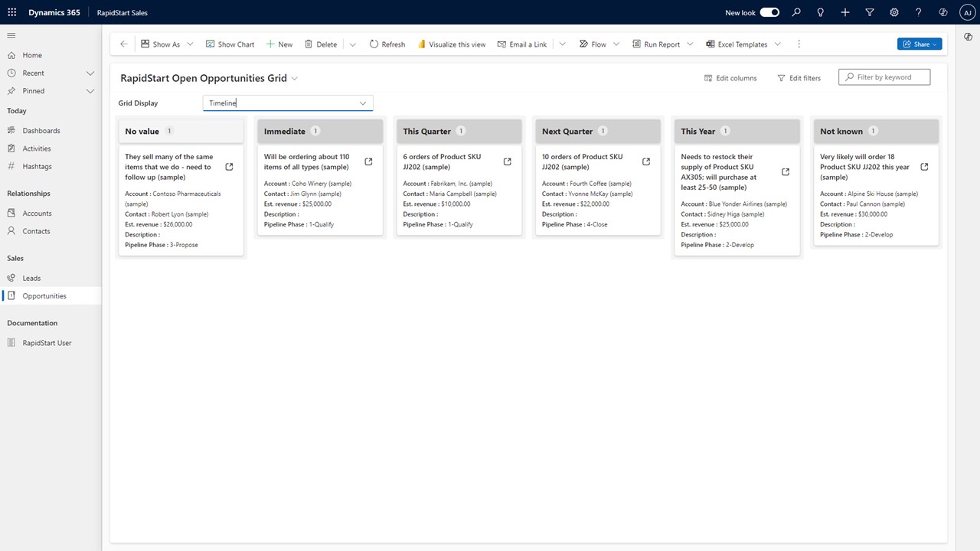Screen dimensions: 980x551
Task: Click the Not known column header
Action: pos(876,131)
